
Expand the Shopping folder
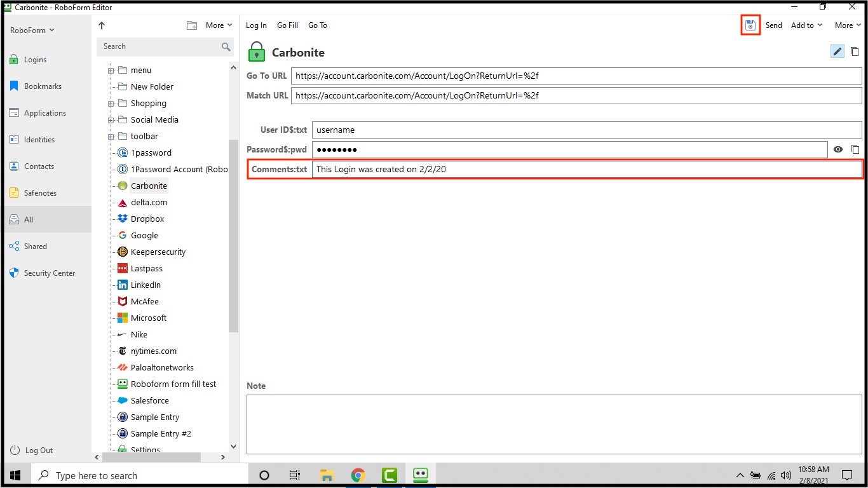(x=111, y=104)
